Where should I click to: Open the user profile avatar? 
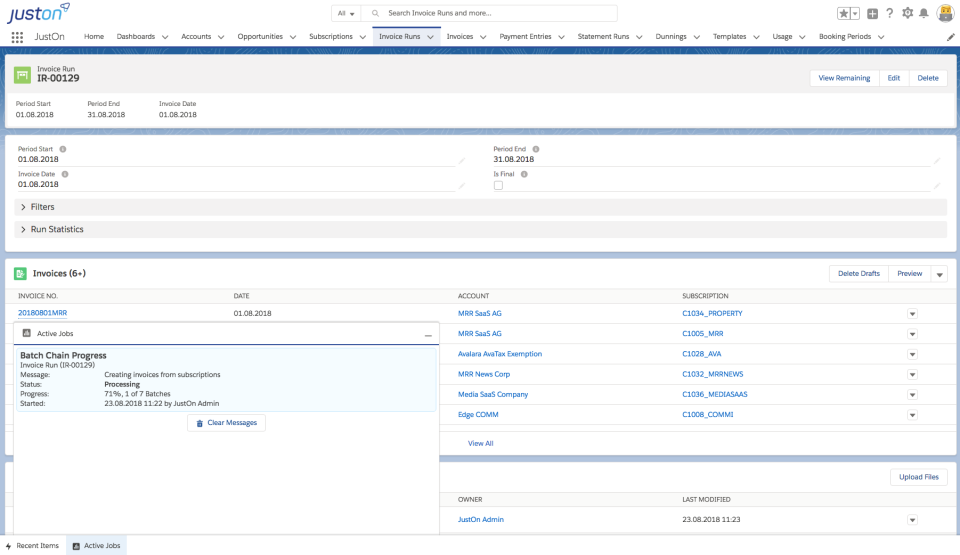point(946,13)
